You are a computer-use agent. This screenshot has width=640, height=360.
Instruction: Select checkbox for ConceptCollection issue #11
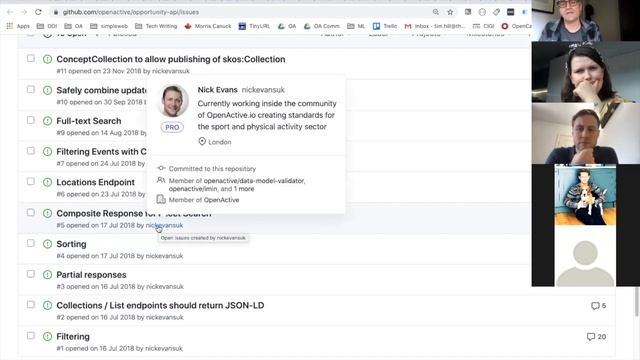31,58
